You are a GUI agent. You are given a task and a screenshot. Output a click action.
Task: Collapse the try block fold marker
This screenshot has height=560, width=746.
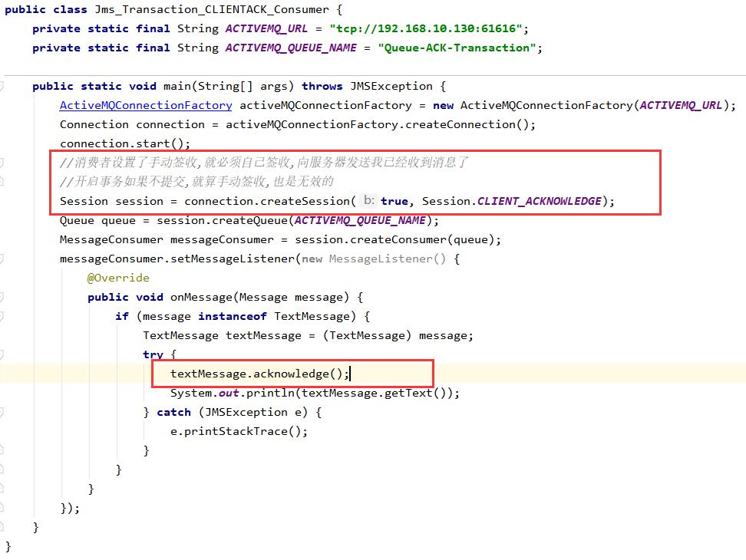pos(2,354)
